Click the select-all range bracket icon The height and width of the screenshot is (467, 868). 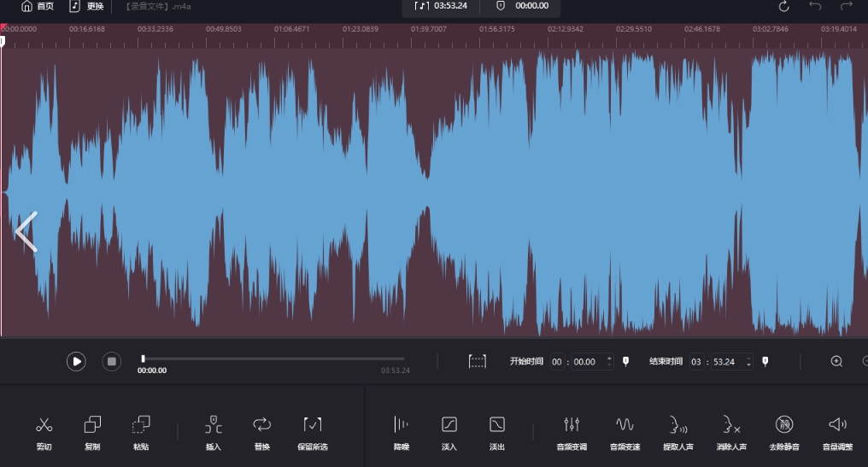pos(478,362)
